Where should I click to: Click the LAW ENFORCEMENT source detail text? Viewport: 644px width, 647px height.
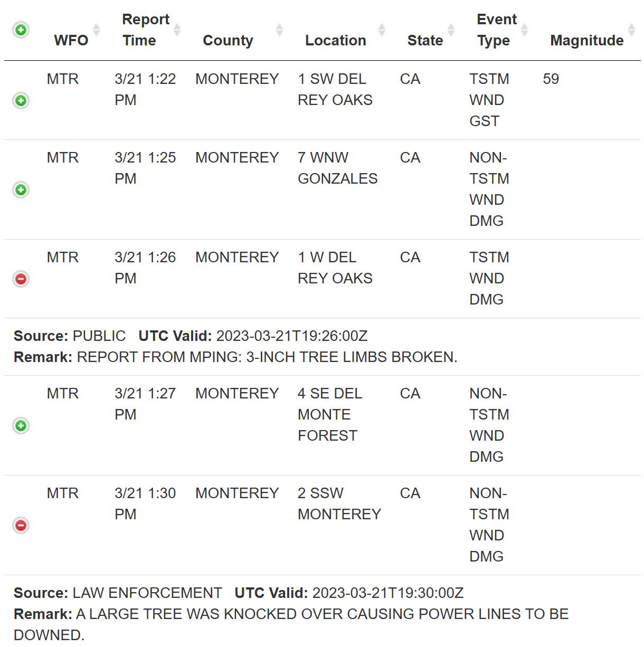coord(147,593)
